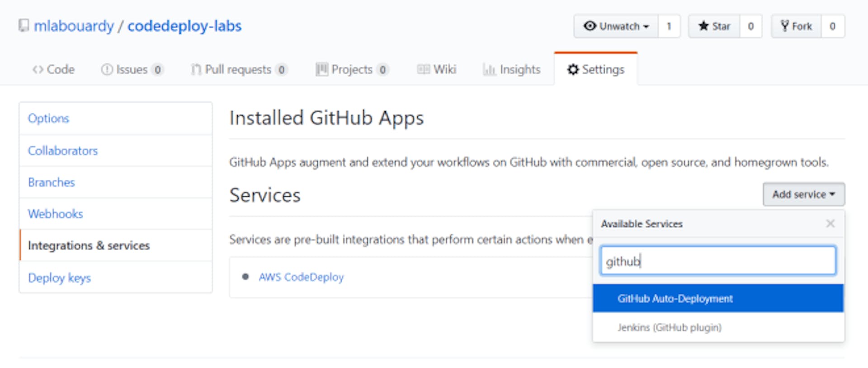Switch to the Code tab
This screenshot has width=868, height=368.
[53, 69]
